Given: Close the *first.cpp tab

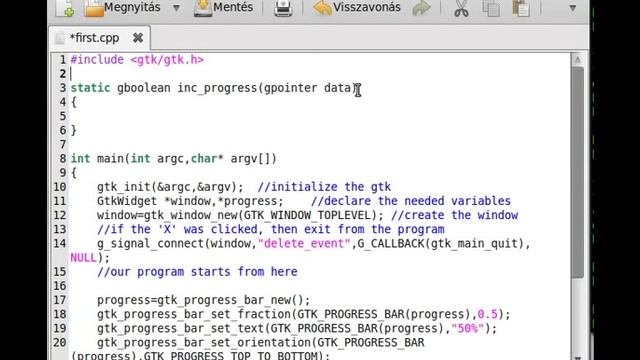Looking at the screenshot, I should pos(138,38).
